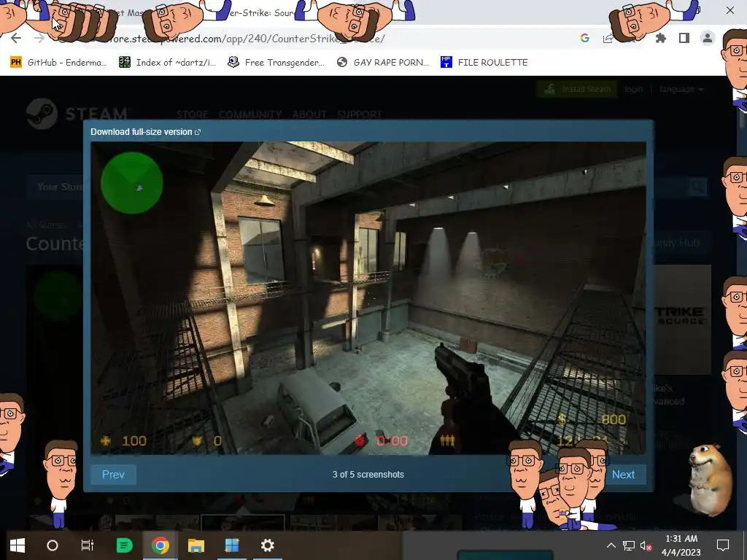Open the clock showing 1:31 AM
The image size is (747, 560).
(681, 545)
